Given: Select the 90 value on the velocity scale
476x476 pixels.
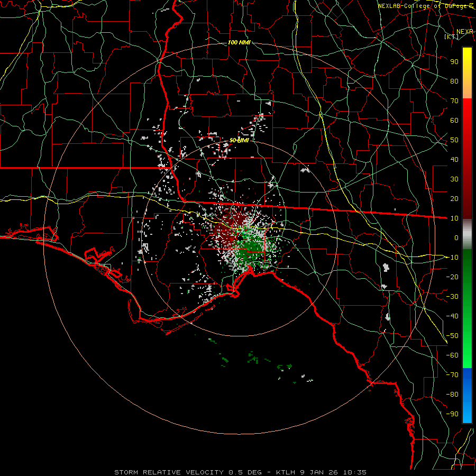Looking at the screenshot, I should click(454, 62).
